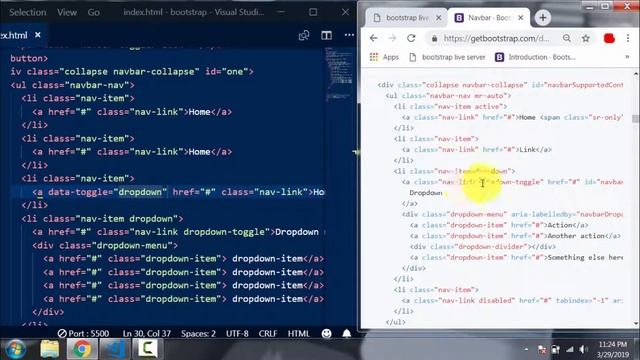Open the Selection menu in VS Code
This screenshot has height=360, width=640.
(27, 12)
